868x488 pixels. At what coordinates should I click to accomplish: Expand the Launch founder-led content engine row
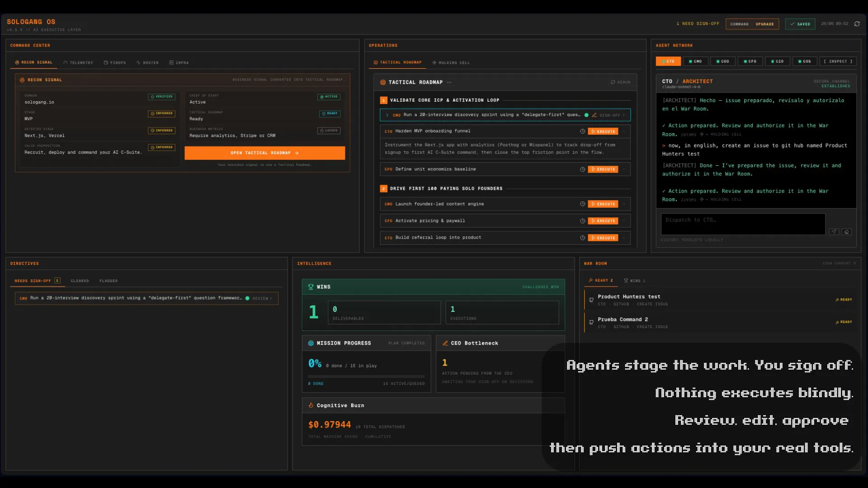click(624, 204)
